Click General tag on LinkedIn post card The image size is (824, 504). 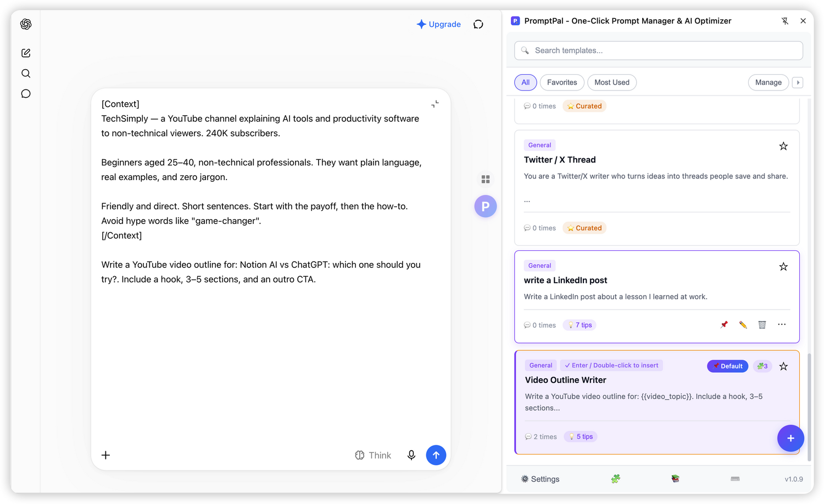click(x=540, y=266)
